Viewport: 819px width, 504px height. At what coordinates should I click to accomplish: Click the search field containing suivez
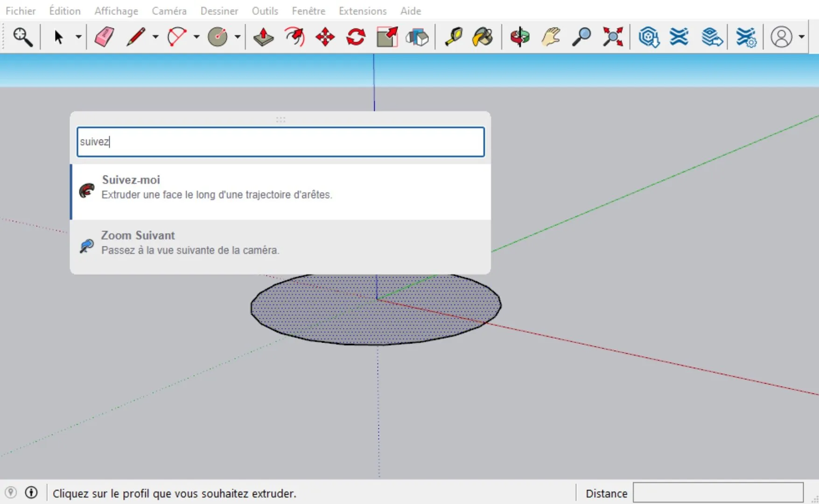(280, 142)
